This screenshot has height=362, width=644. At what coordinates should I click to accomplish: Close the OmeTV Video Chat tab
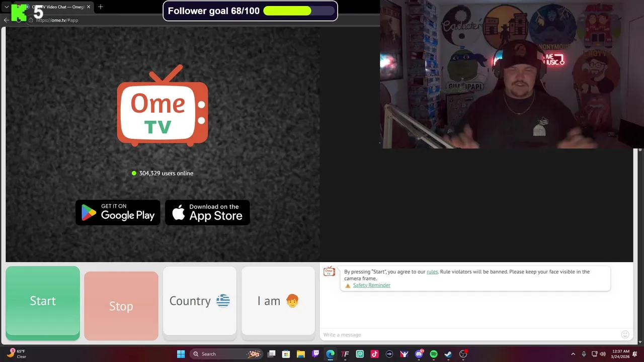click(89, 7)
